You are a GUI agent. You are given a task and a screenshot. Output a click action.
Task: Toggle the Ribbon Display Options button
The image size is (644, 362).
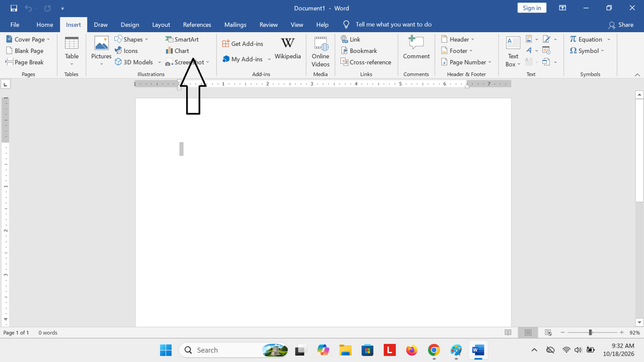pyautogui.click(x=562, y=8)
